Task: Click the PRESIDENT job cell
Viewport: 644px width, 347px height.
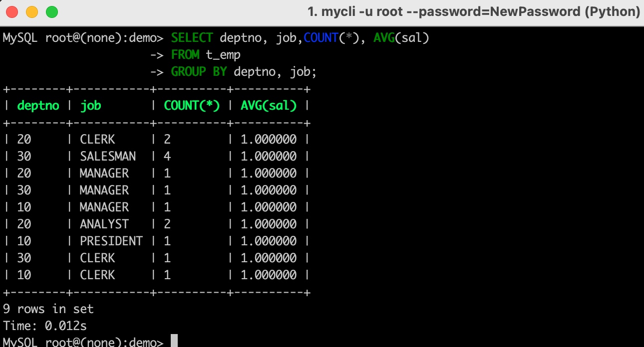Action: 111,241
